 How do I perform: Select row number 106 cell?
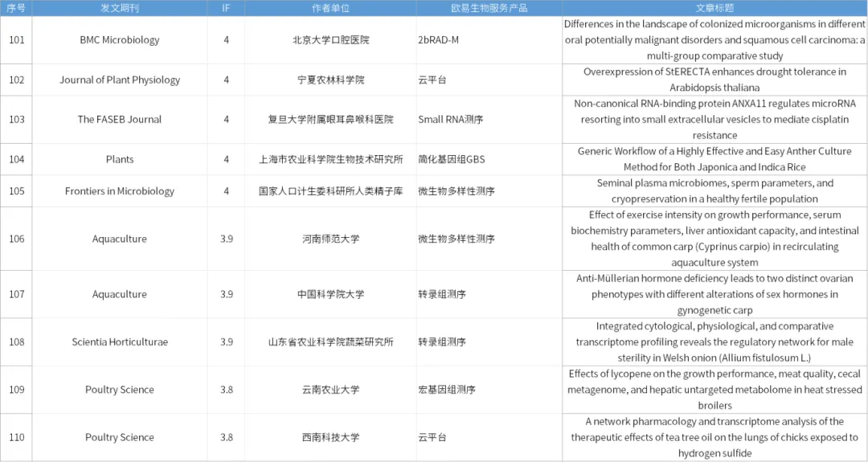[x=16, y=239]
